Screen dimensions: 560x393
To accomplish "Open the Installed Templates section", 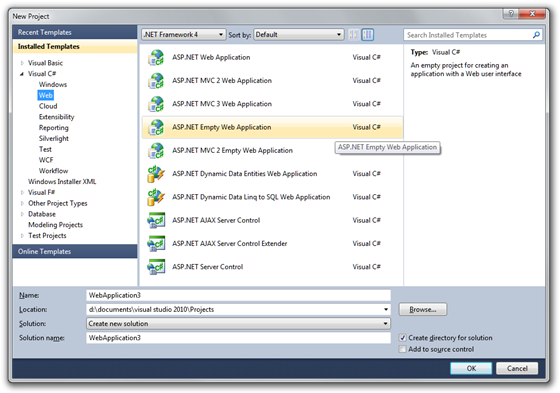I will coord(75,46).
